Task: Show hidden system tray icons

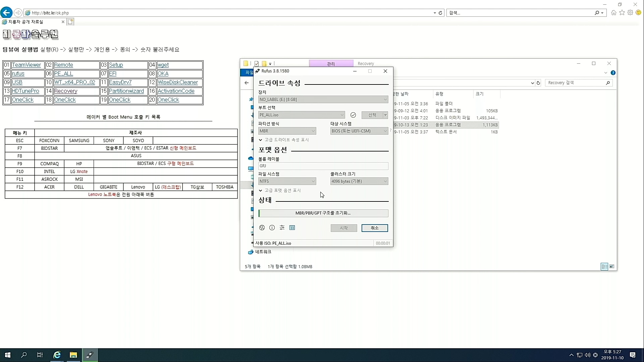Action: tap(571, 355)
